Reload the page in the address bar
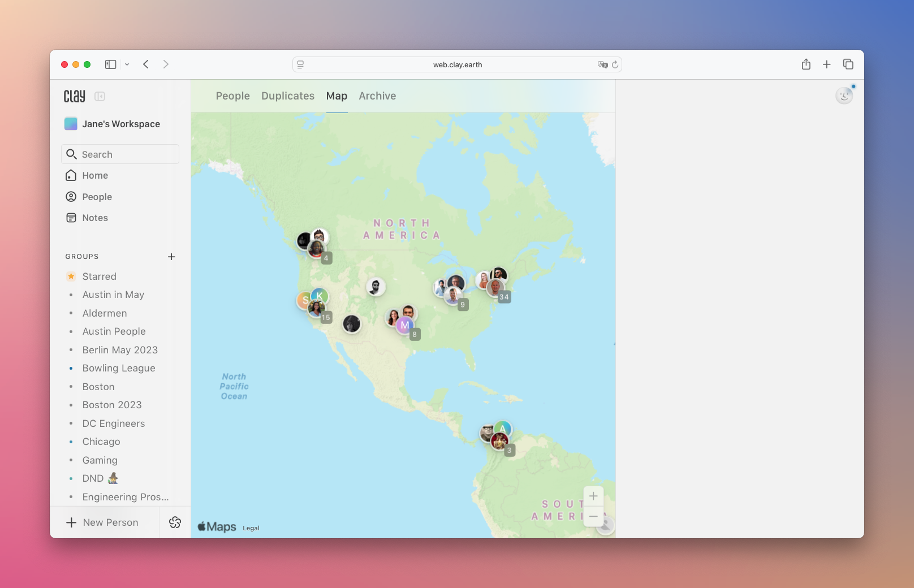Screen dimensions: 914x588 click(615, 64)
